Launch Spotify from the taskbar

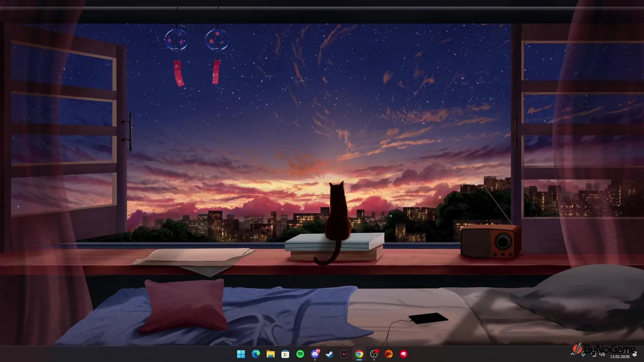[300, 354]
